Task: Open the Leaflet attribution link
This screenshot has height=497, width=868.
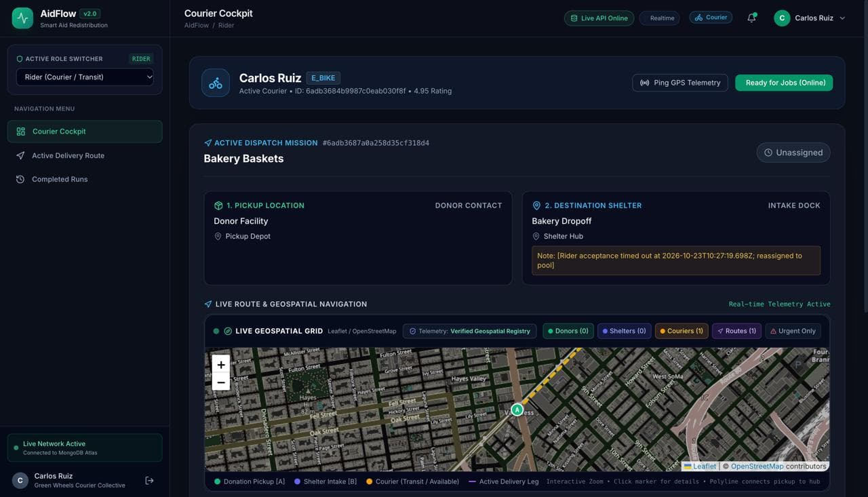Action: click(x=700, y=466)
